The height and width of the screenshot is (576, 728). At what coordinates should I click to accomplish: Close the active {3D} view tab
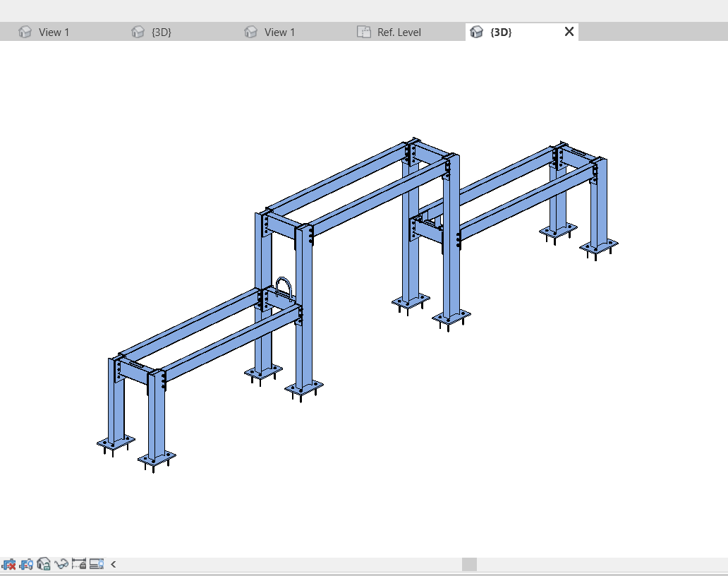[569, 32]
